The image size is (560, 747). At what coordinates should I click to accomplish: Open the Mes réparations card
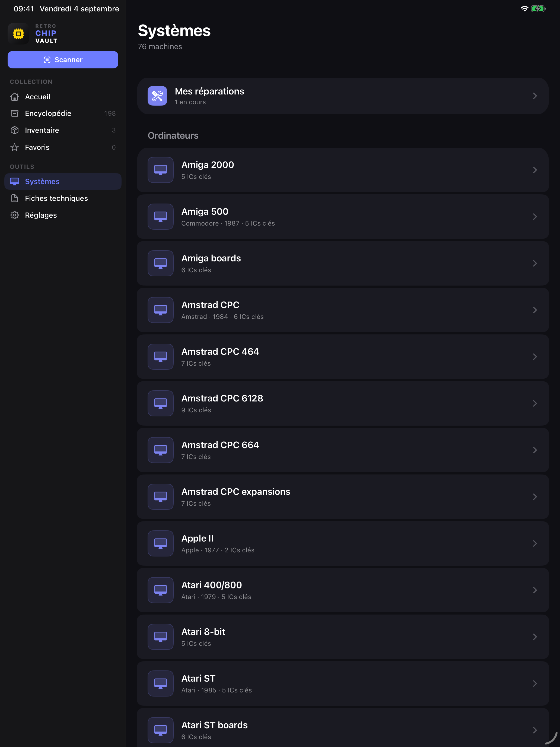pos(343,96)
